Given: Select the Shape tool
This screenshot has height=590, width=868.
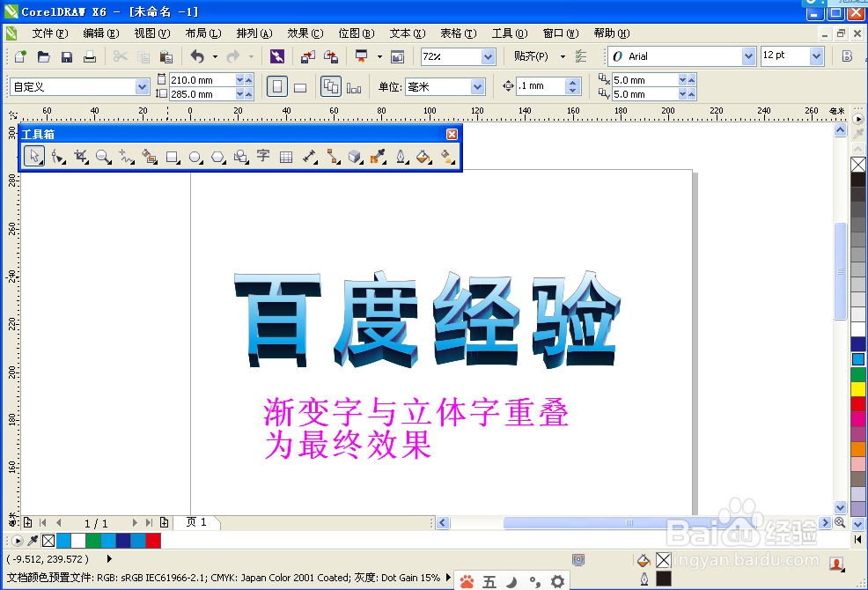Looking at the screenshot, I should (58, 156).
